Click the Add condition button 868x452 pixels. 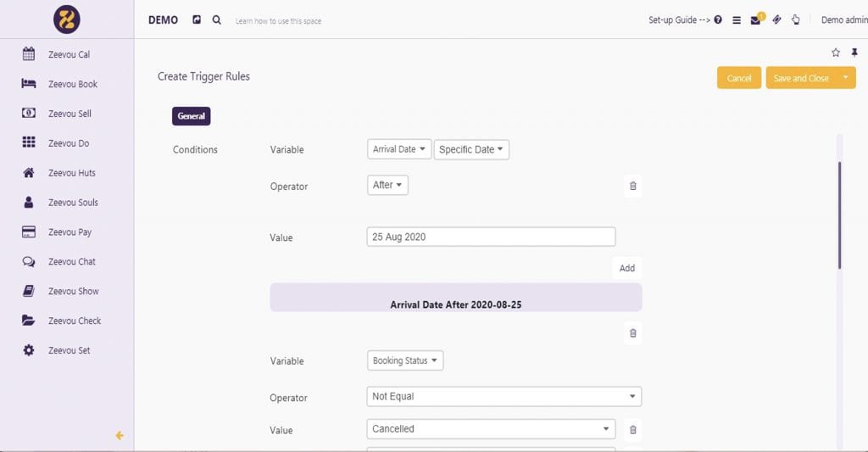pyautogui.click(x=627, y=268)
